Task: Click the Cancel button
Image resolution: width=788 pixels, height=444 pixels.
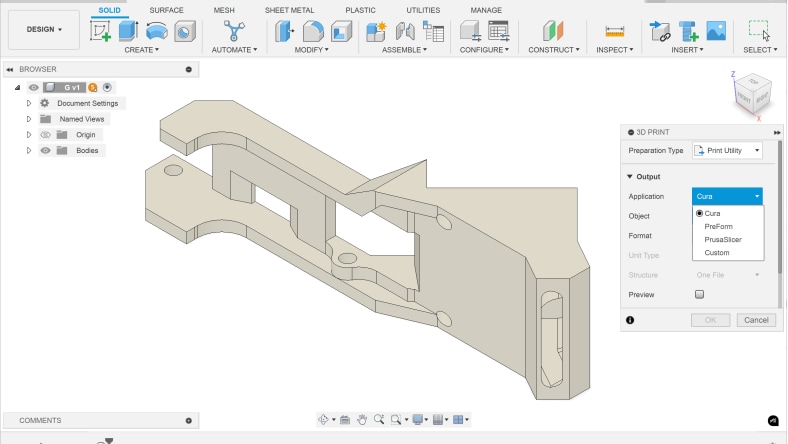Action: click(756, 320)
